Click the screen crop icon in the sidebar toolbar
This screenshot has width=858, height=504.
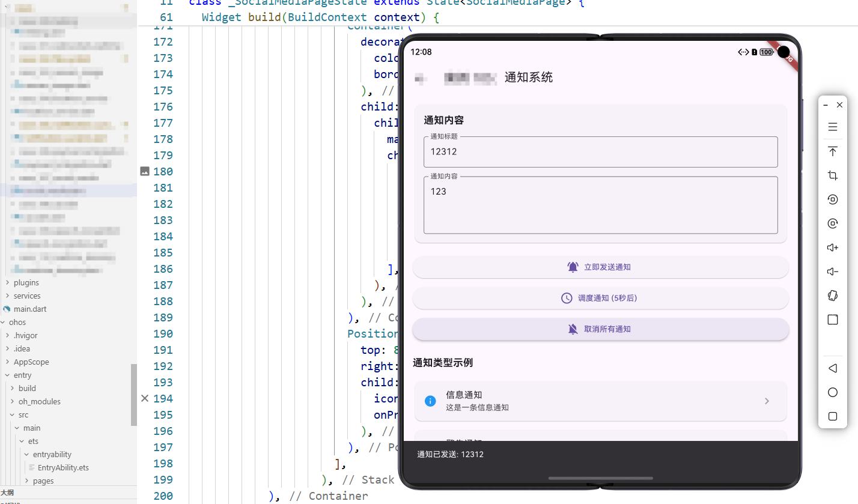(x=832, y=175)
